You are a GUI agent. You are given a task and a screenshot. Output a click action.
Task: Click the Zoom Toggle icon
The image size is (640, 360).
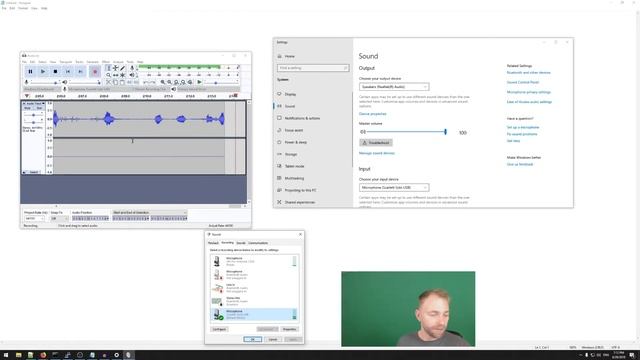click(190, 82)
